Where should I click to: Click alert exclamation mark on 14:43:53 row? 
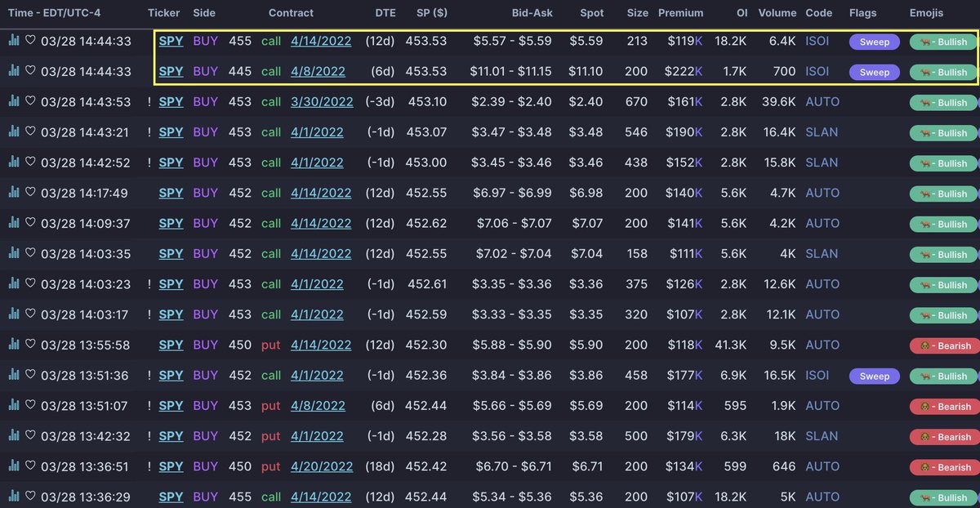149,101
